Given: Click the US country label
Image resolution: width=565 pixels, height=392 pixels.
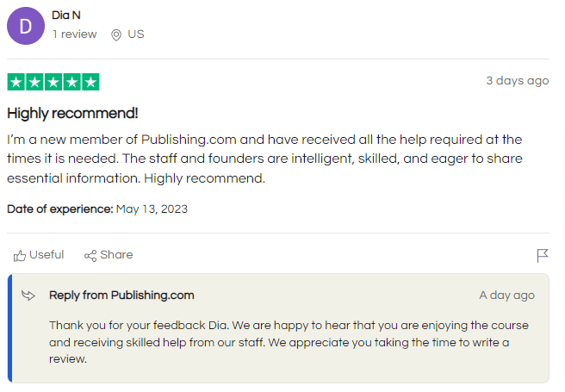Looking at the screenshot, I should pos(136,34).
